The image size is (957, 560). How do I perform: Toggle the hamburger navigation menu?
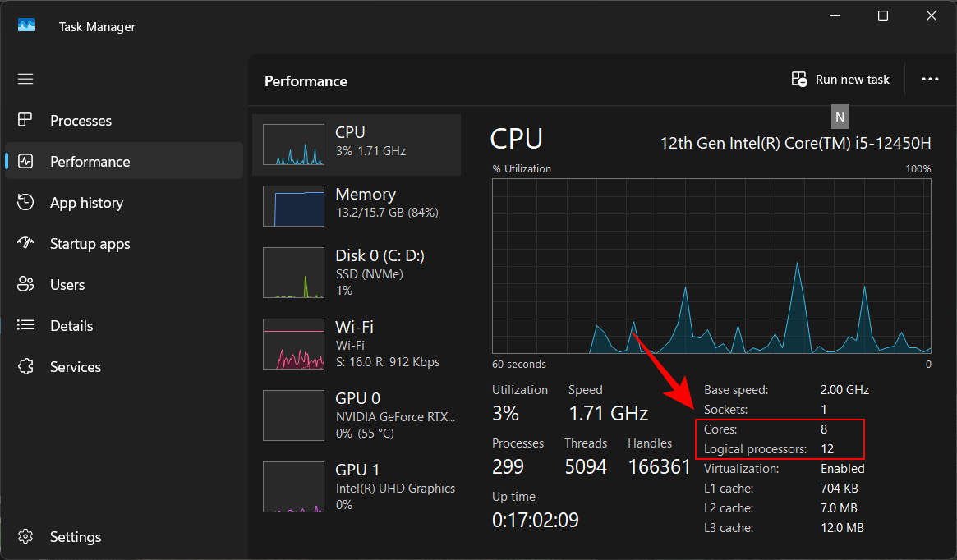(25, 79)
